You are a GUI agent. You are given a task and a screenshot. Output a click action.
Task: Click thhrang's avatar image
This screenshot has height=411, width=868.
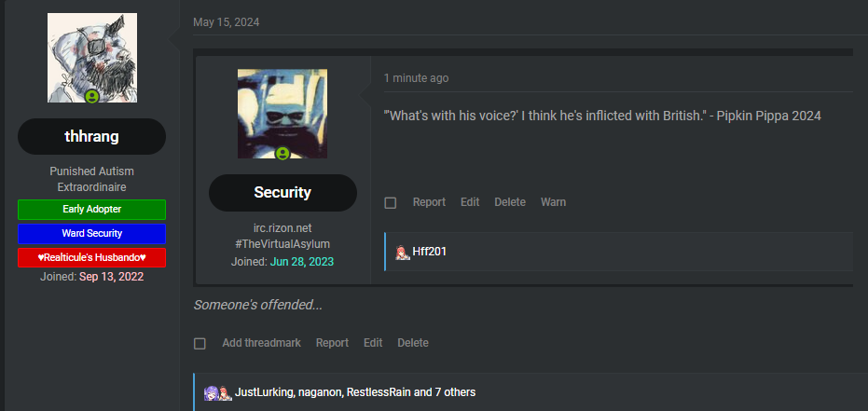coord(92,58)
